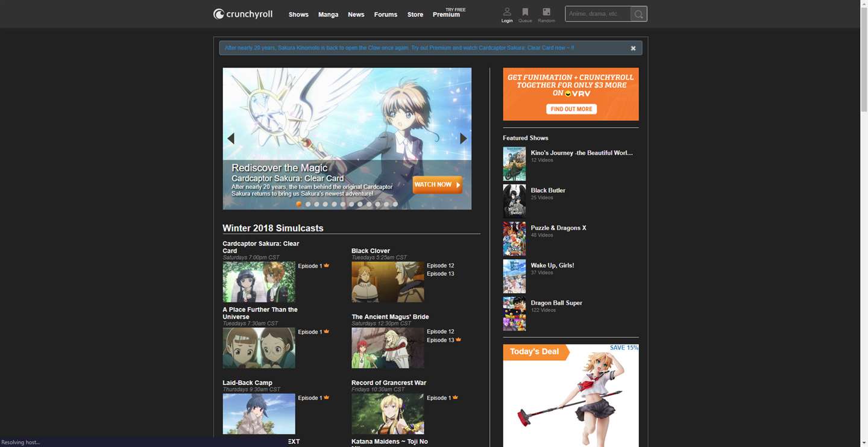The height and width of the screenshot is (447, 868).
Task: Click the Find Out More button
Action: point(571,109)
